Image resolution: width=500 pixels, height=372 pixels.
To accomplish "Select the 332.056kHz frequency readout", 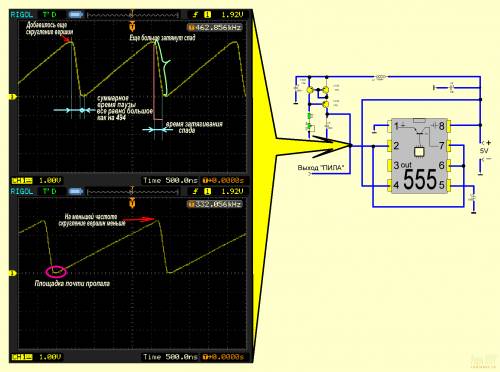I will [x=214, y=204].
